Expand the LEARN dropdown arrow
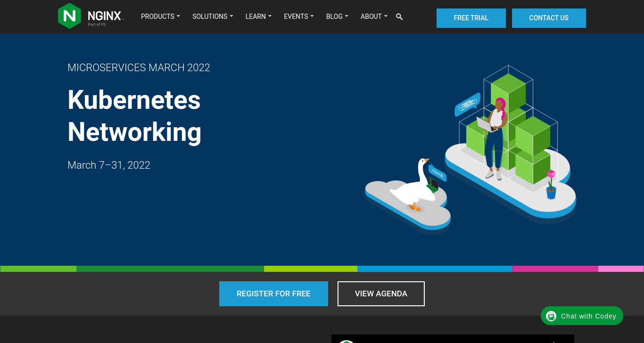 point(270,16)
